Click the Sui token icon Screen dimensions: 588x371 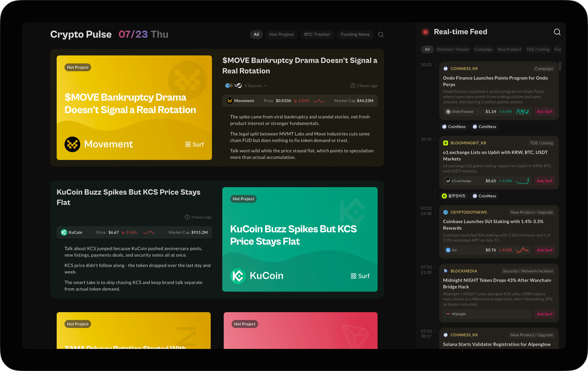pyautogui.click(x=448, y=250)
